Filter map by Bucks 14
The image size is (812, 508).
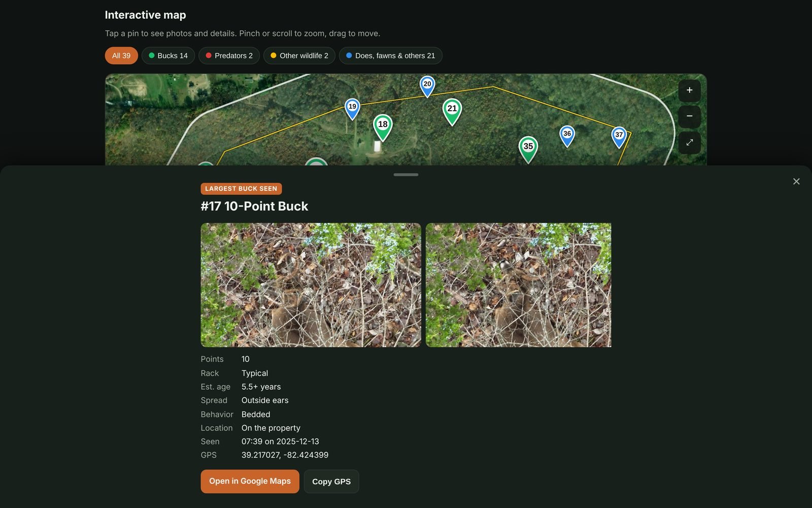point(168,56)
